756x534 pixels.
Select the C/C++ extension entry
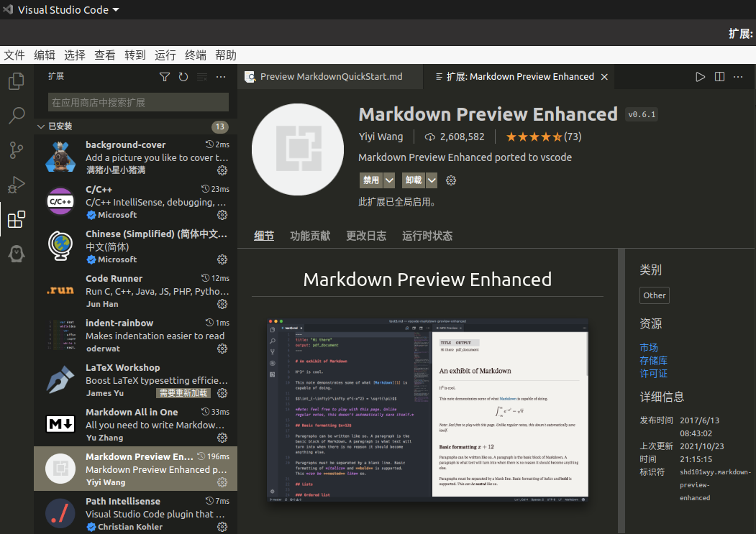tap(135, 202)
